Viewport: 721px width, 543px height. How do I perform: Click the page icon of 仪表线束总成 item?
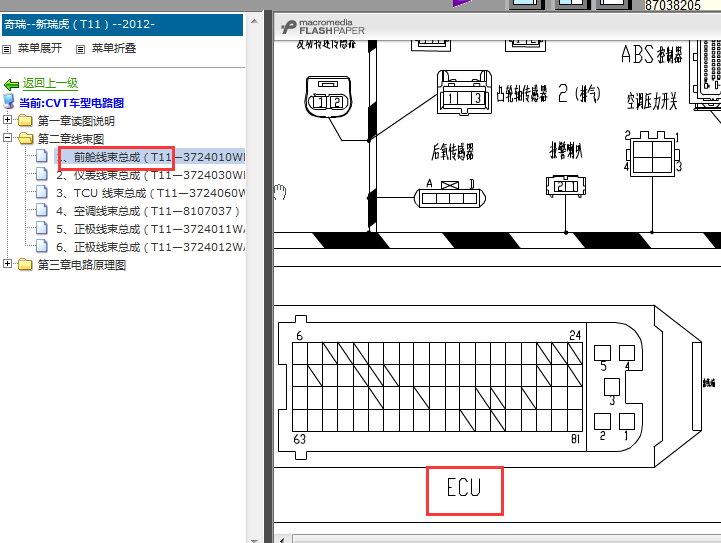coord(42,174)
